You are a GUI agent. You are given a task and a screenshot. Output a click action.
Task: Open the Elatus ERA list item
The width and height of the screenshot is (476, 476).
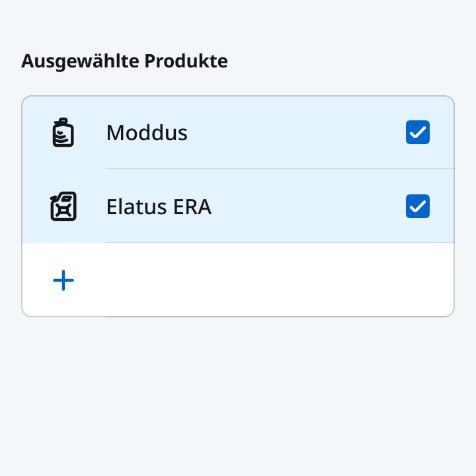(x=278, y=207)
